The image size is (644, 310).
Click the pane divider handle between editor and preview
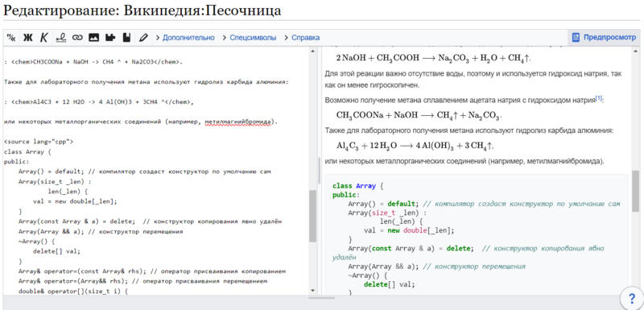[319, 171]
